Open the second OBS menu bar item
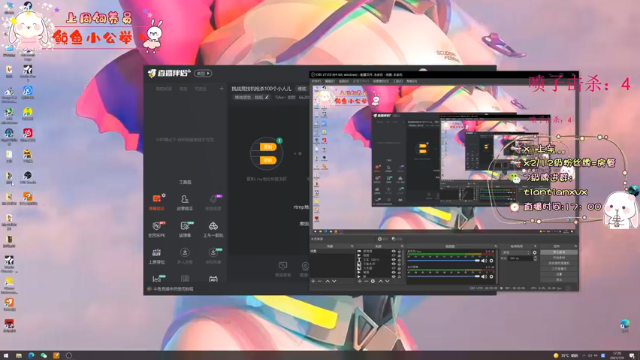The image size is (640, 360). pos(329,81)
